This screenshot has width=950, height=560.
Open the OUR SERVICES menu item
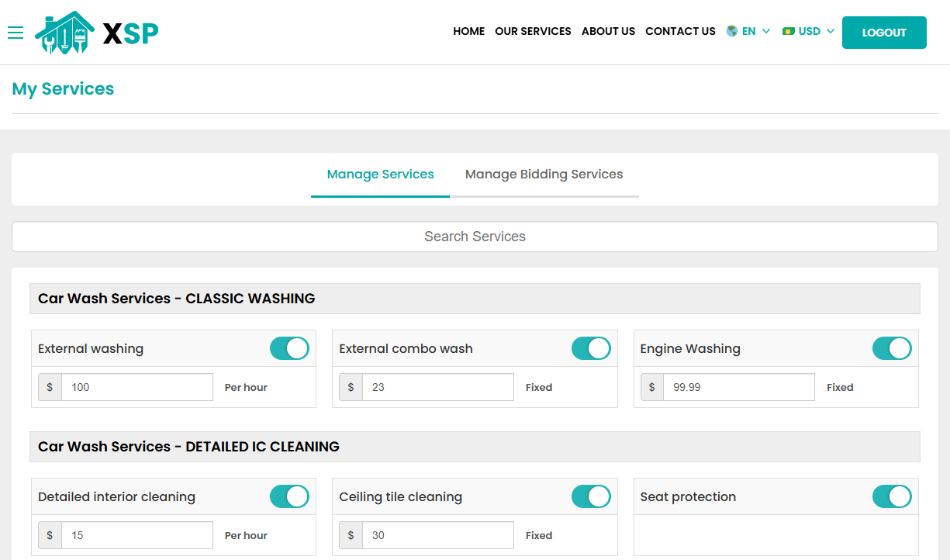(533, 31)
